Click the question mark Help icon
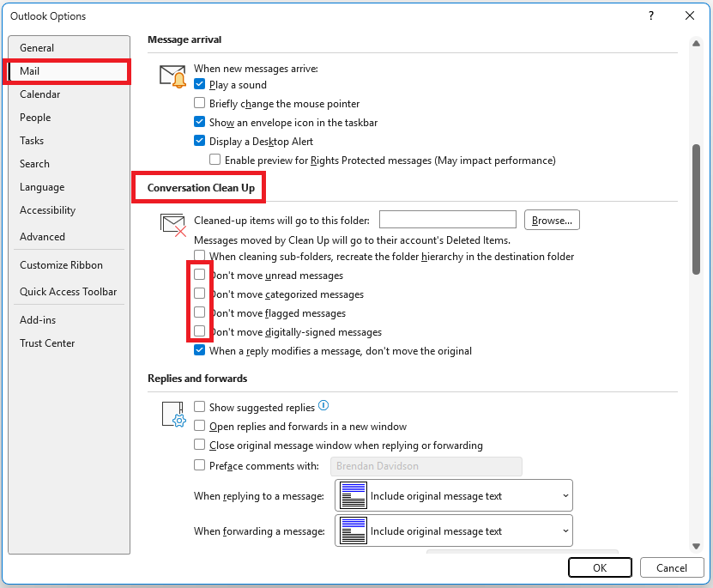The height and width of the screenshot is (588, 713). (651, 15)
